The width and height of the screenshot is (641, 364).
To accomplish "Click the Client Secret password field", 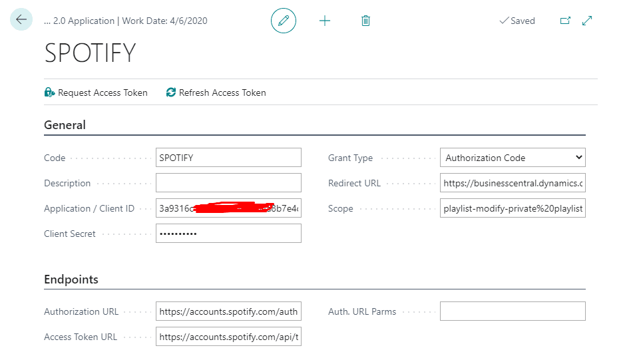I will tap(228, 234).
